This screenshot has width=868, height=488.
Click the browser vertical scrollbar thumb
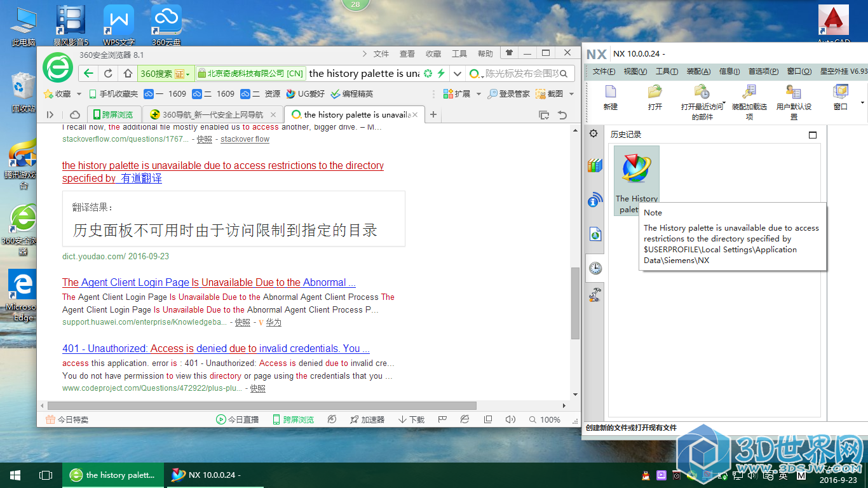575,302
